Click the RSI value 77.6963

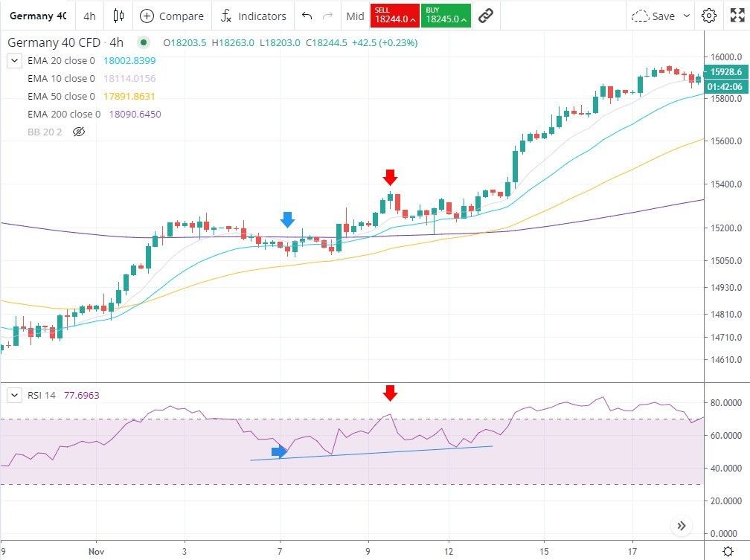(82, 395)
